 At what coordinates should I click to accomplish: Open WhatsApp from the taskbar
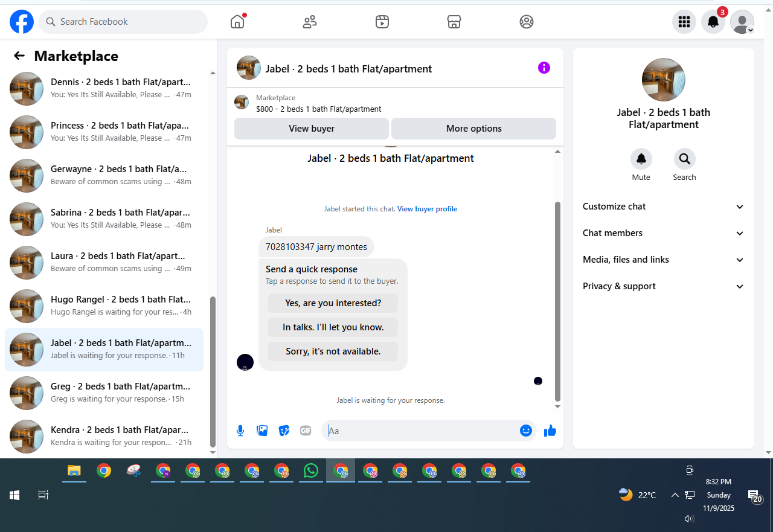pos(311,470)
